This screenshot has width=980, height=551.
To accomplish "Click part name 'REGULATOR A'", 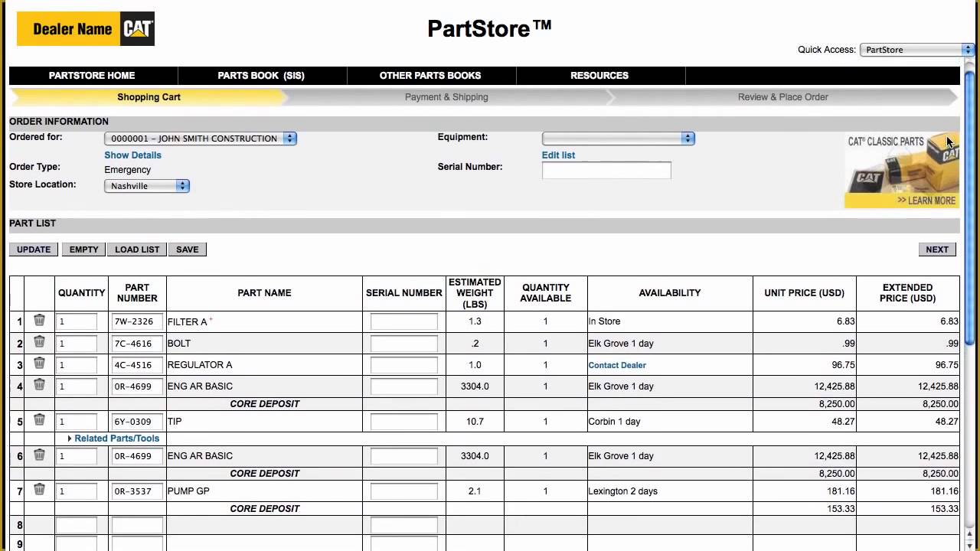I will pos(200,365).
